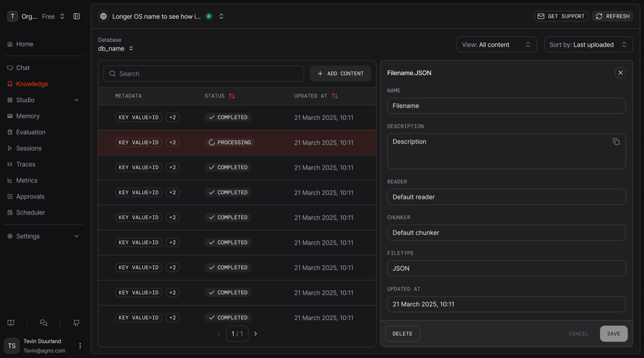Click the Metadata column header
This screenshot has width=644, height=358.
click(128, 96)
